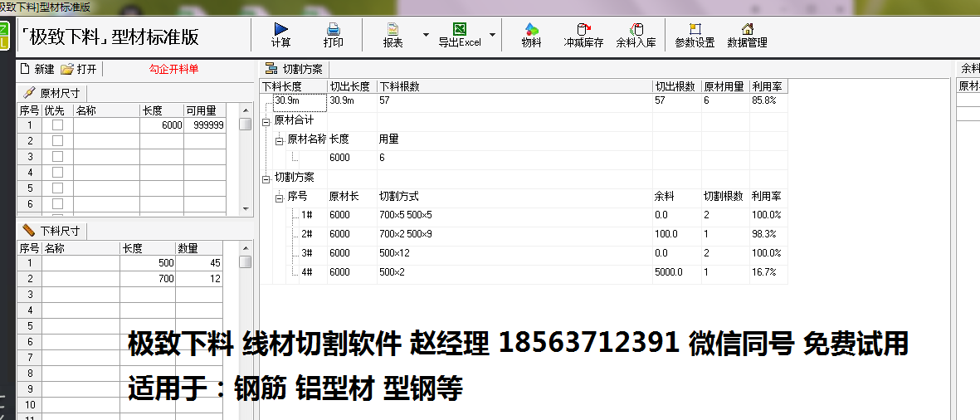Open 数据管理 (Data management) house icon
The image size is (980, 420).
[747, 30]
